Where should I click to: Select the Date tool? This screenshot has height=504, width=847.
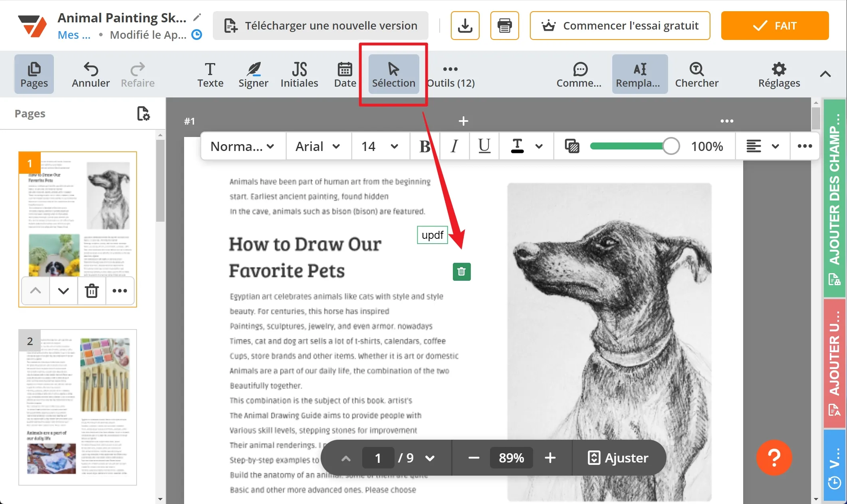344,74
